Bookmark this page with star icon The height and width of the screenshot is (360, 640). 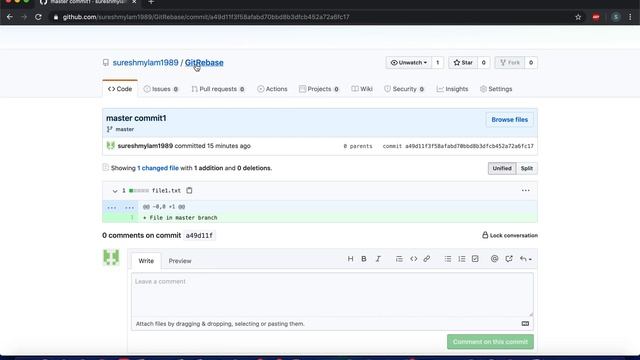pyautogui.click(x=578, y=17)
